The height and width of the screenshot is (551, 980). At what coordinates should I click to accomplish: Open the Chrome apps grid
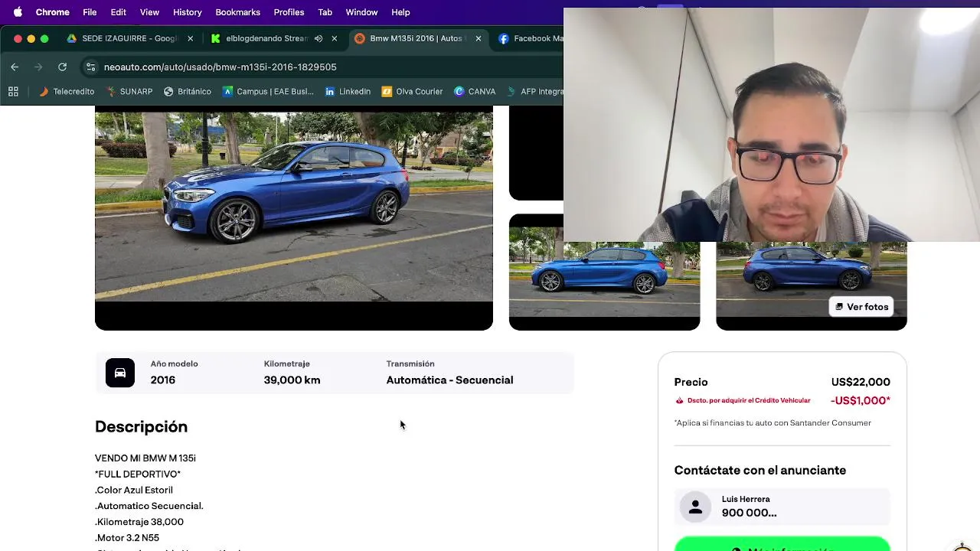[13, 91]
